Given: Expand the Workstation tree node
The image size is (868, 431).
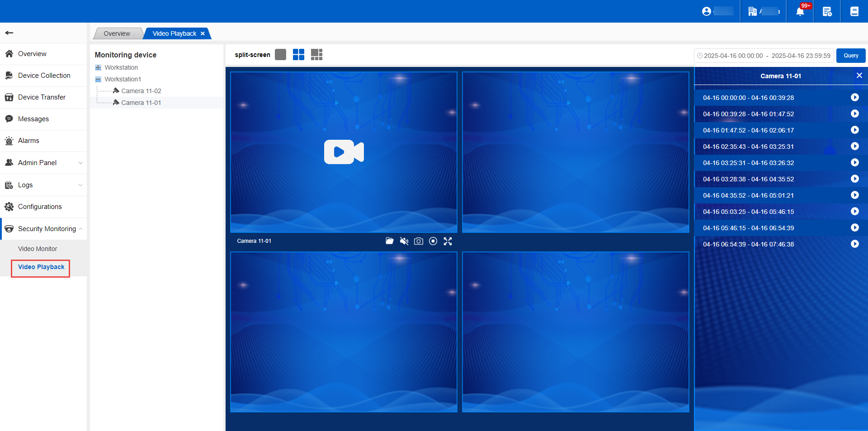Looking at the screenshot, I should [98, 67].
